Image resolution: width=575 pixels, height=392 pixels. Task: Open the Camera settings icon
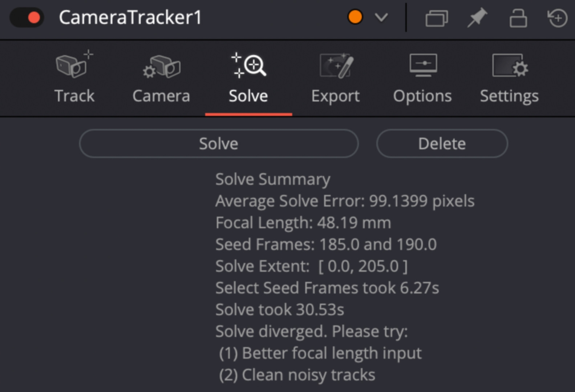161,65
